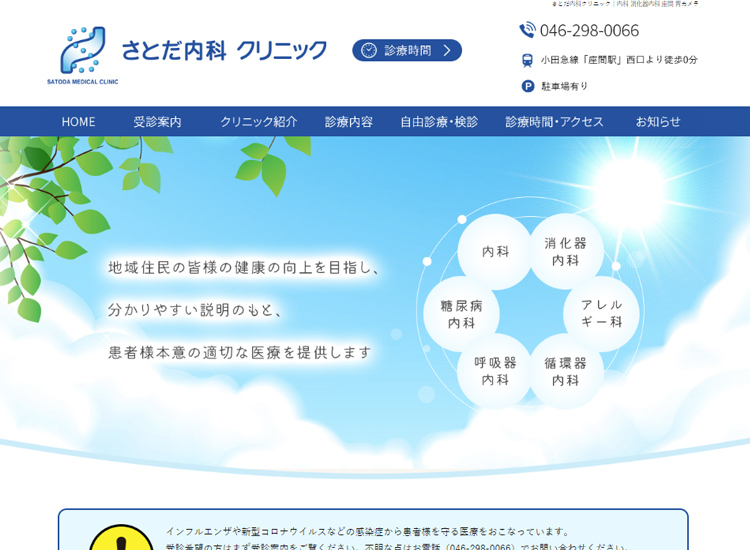
Task: Open the 自由診療・検診 menu item
Action: pos(439,122)
